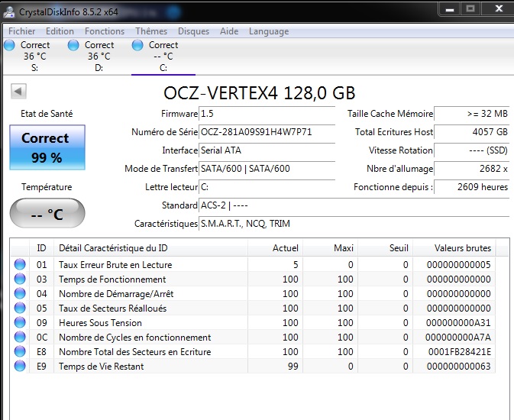Click the Seuil column header
This screenshot has width=514, height=420.
tap(386, 248)
